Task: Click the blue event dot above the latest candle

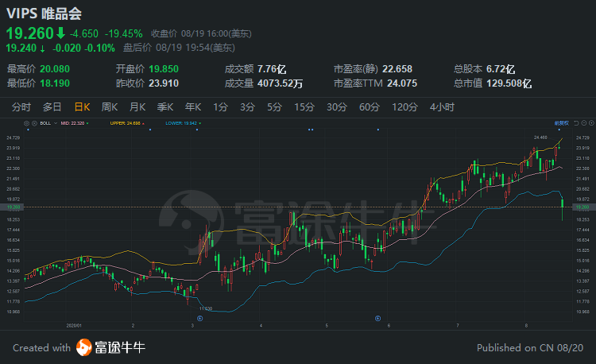Action: (559, 130)
